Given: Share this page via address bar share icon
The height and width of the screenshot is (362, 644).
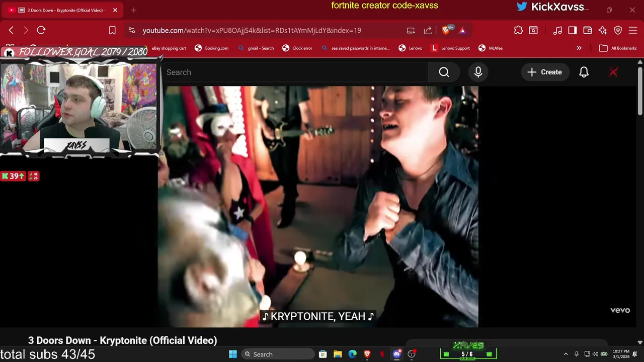Looking at the screenshot, I should [428, 30].
